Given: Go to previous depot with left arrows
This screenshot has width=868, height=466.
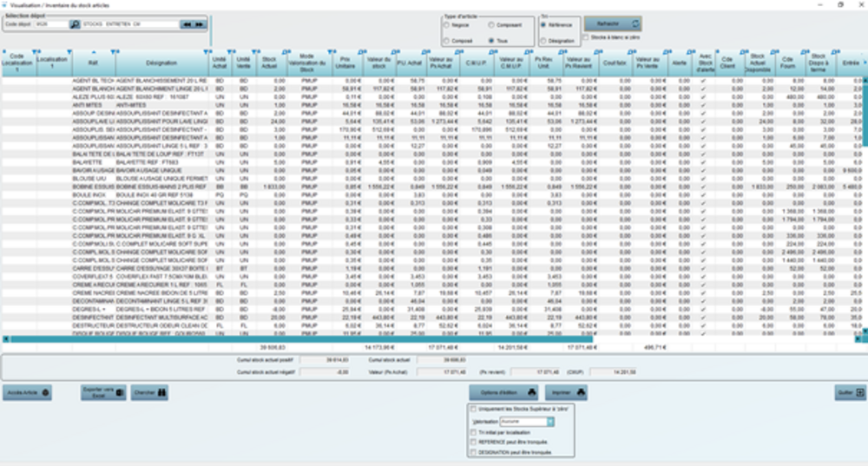Looking at the screenshot, I should coord(186,24).
